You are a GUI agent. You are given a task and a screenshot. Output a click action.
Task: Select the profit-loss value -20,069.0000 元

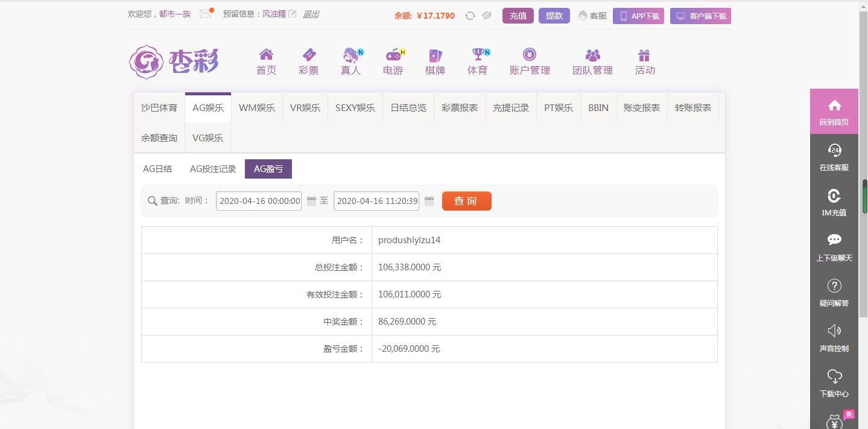coord(409,349)
